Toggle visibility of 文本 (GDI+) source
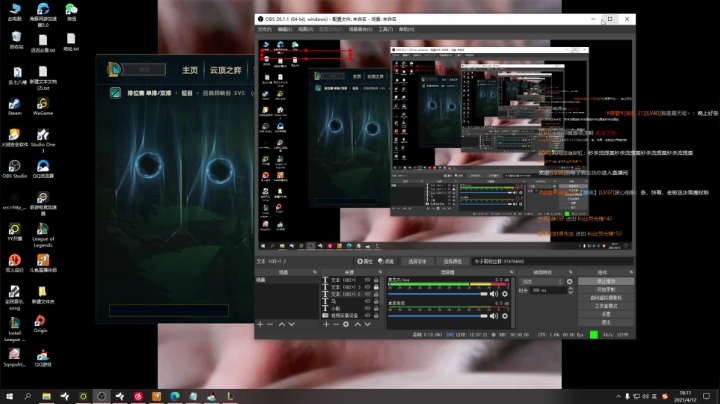 tap(367, 280)
